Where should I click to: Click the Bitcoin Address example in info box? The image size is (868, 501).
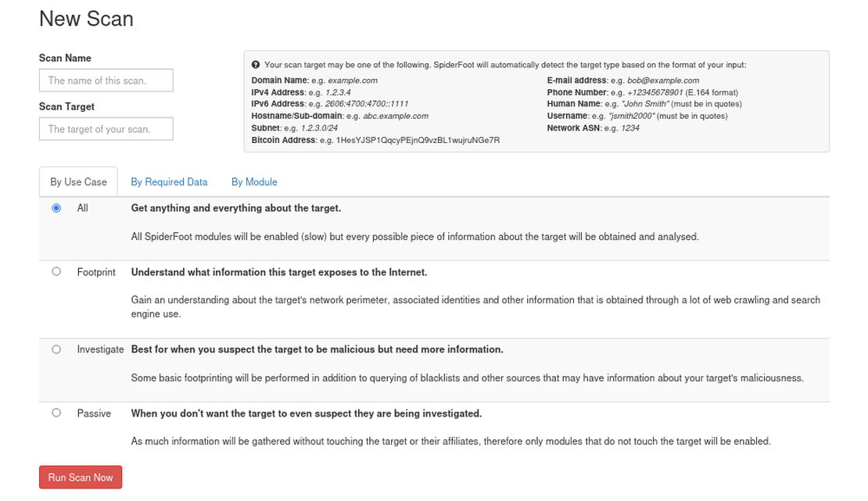[x=375, y=140]
